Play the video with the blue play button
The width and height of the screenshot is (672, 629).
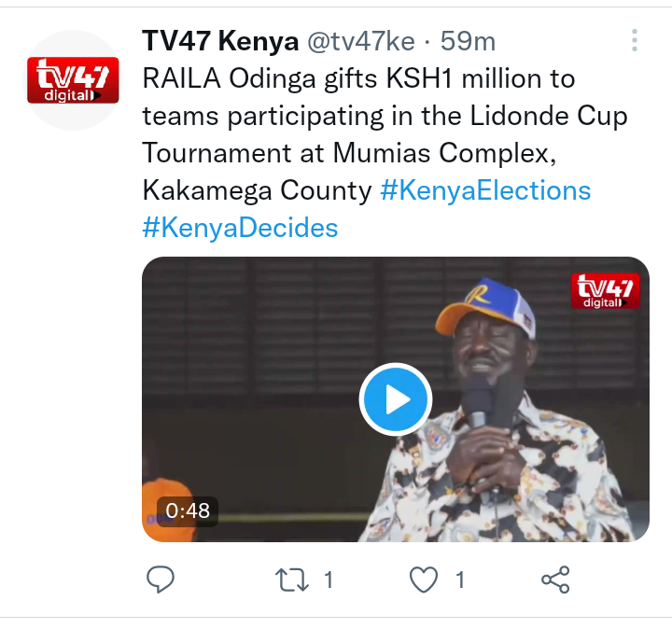point(395,398)
